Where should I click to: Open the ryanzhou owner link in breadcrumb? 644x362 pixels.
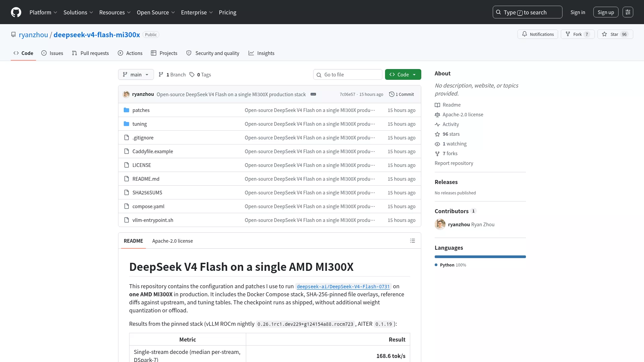pos(33,35)
